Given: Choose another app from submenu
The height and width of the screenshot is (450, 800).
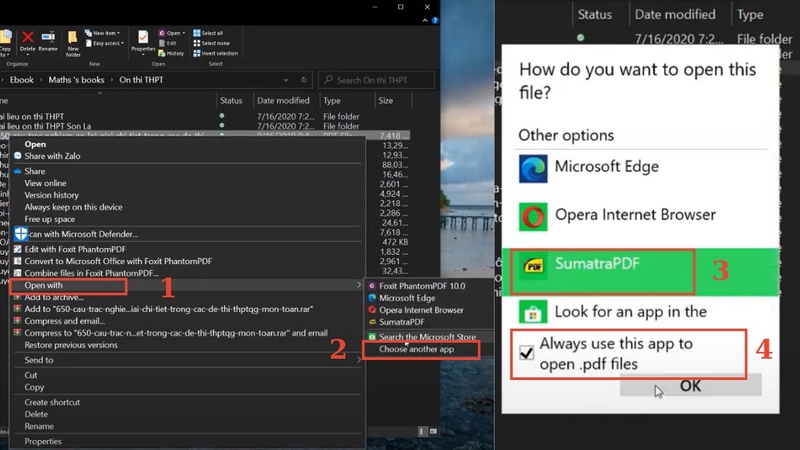Looking at the screenshot, I should point(416,349).
